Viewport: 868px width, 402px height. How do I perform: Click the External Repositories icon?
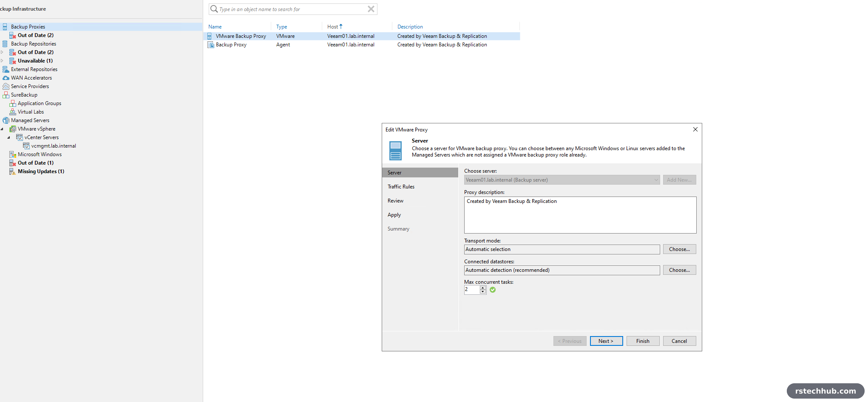[x=6, y=69]
